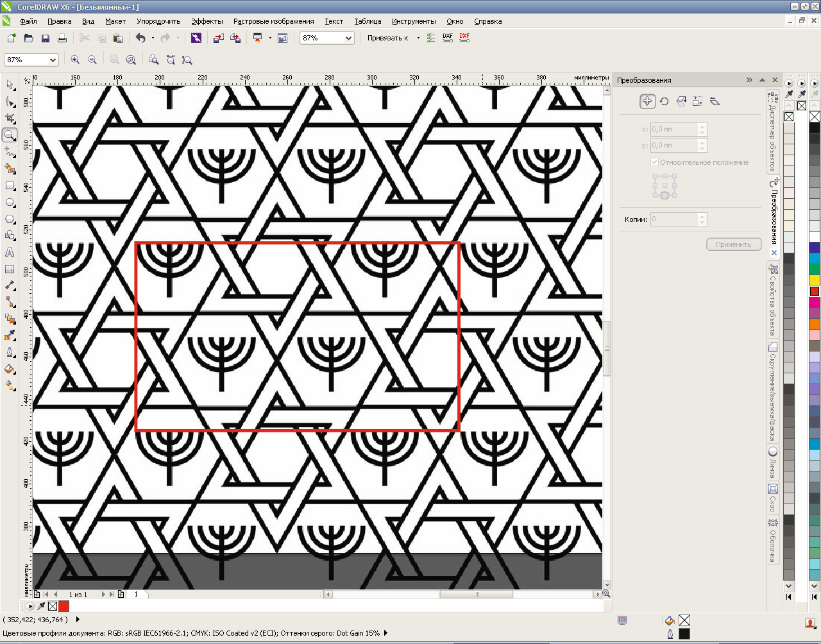Toggle the Относительное положение checkbox
Image resolution: width=821 pixels, height=644 pixels.
(654, 162)
